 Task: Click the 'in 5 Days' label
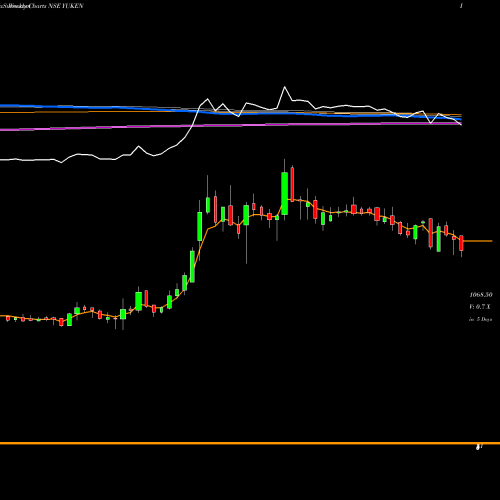point(480,319)
